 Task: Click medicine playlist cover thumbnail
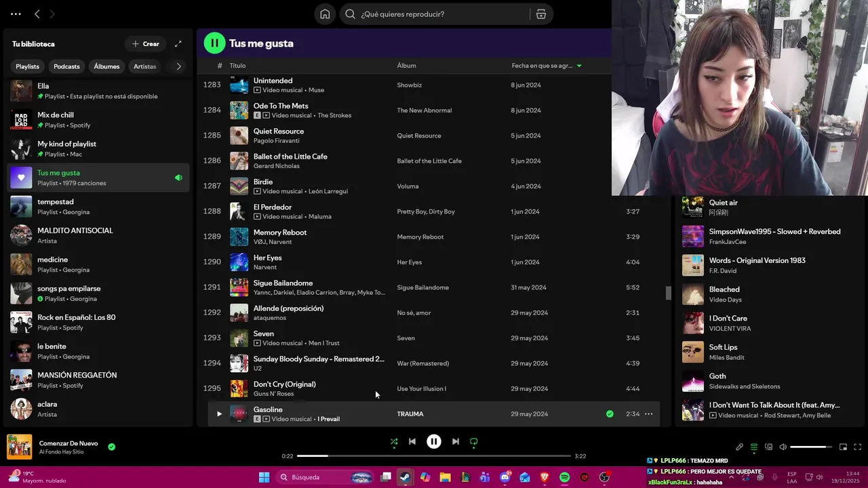[21, 264]
